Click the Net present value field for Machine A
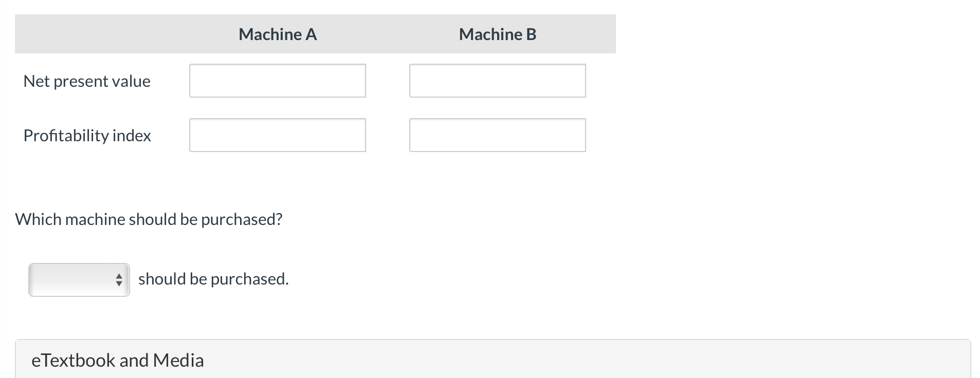980x378 pixels. [277, 80]
